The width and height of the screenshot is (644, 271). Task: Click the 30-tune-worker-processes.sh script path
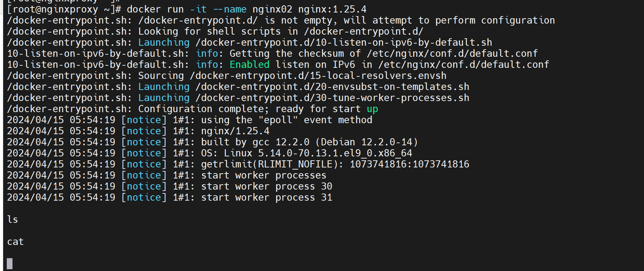(332, 98)
